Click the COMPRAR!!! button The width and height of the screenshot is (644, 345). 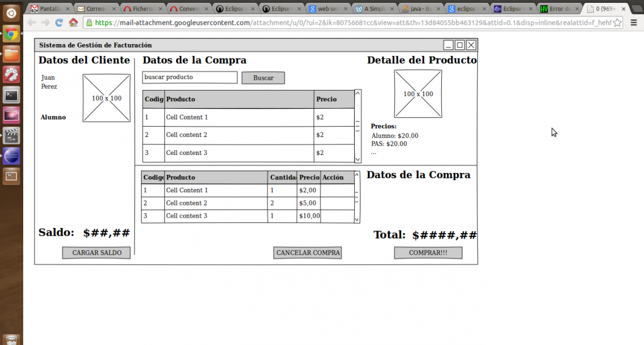click(x=428, y=253)
